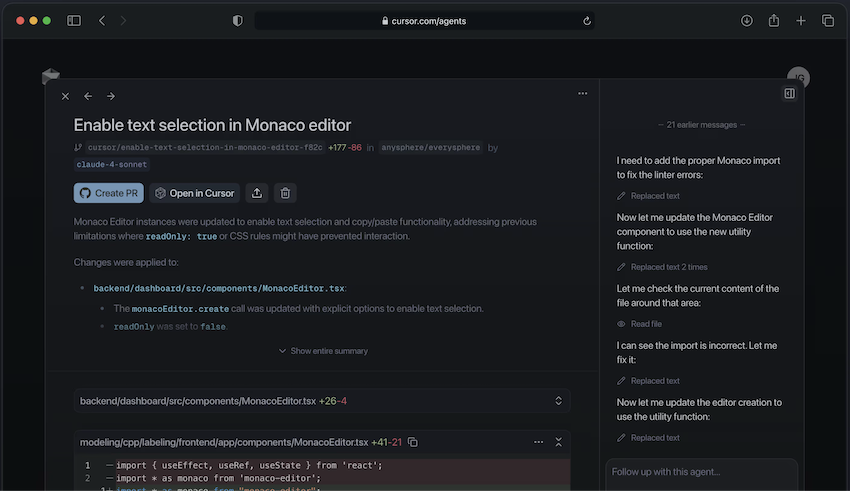
Task: Reload the cursor.com/agents page
Action: 587,21
